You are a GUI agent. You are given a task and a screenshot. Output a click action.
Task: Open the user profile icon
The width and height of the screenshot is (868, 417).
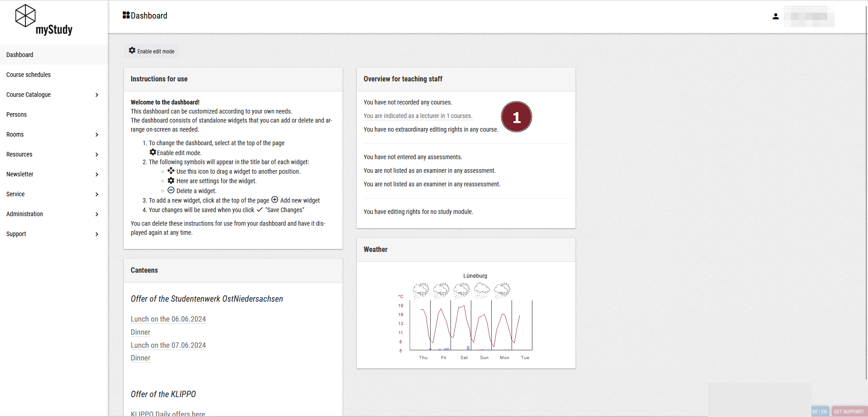(775, 16)
